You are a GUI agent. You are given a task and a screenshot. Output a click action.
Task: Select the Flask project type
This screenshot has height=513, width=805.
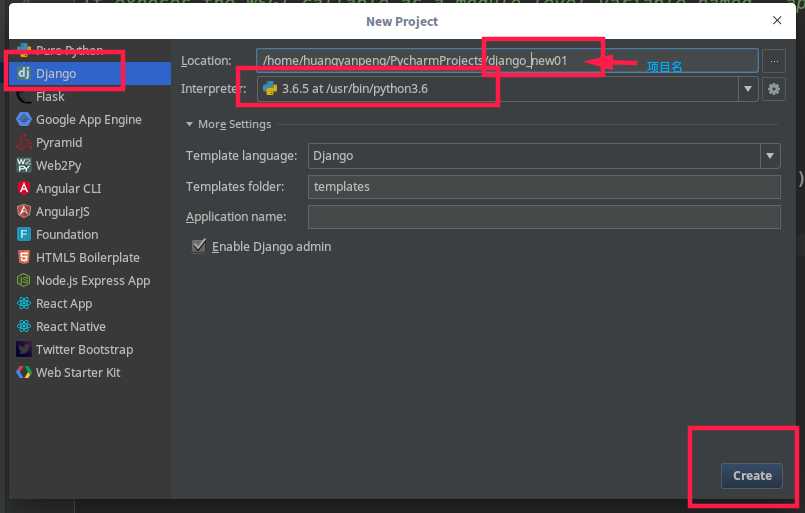(90, 97)
